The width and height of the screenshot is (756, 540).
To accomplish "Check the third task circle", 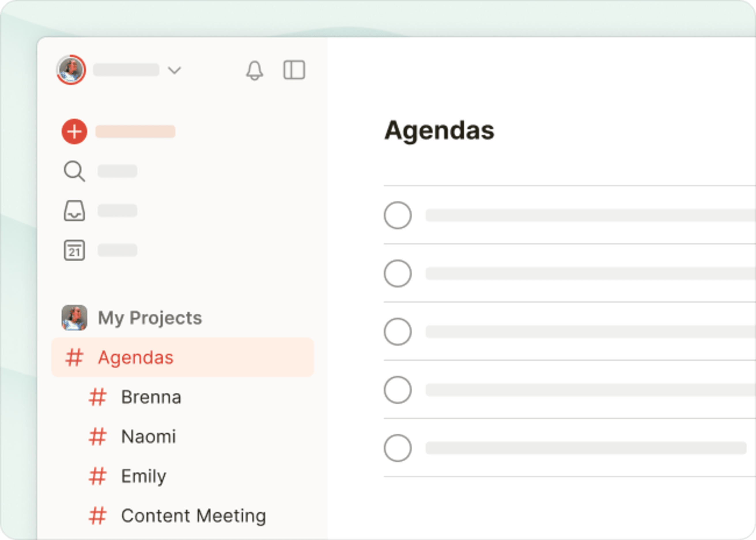I will point(397,332).
